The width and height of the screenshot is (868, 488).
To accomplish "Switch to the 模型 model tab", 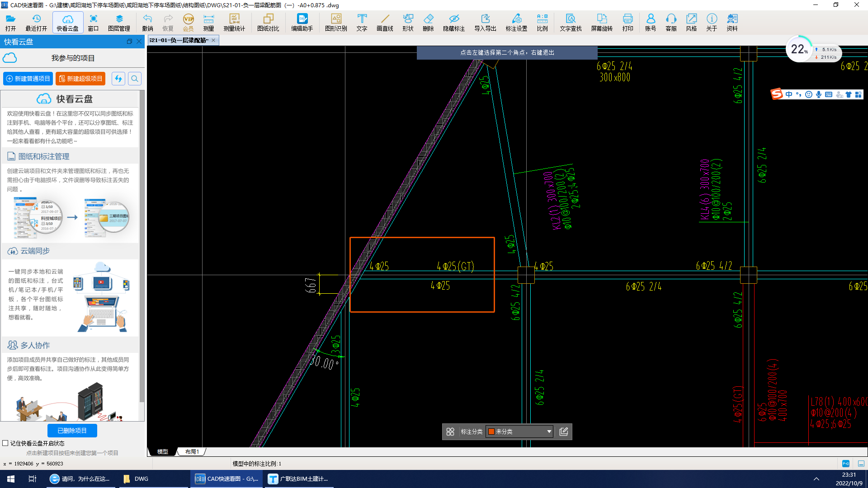I will [162, 451].
